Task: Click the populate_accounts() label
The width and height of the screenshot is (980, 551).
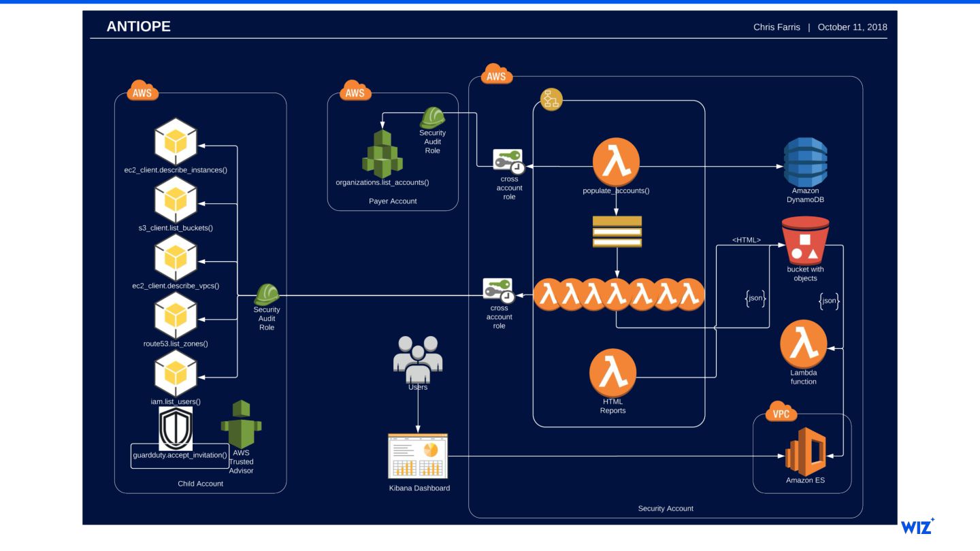Action: tap(616, 191)
